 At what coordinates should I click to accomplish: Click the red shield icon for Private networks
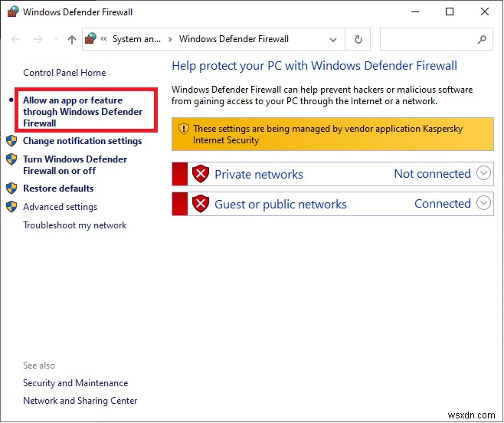coord(201,174)
